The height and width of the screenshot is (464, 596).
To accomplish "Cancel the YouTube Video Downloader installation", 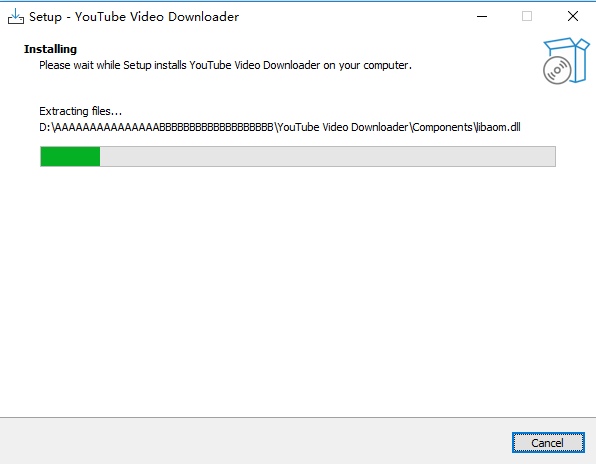I will click(548, 443).
